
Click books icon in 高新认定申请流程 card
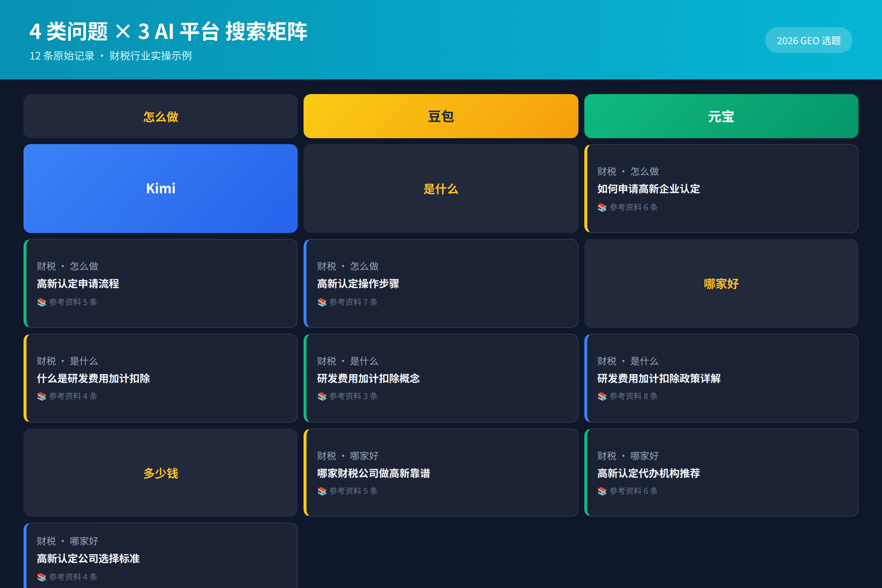tap(42, 302)
